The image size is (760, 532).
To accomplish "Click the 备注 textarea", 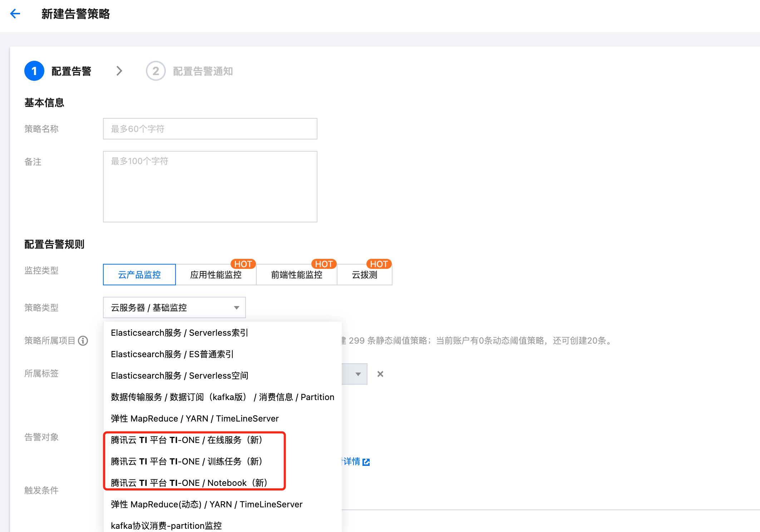I will point(210,187).
